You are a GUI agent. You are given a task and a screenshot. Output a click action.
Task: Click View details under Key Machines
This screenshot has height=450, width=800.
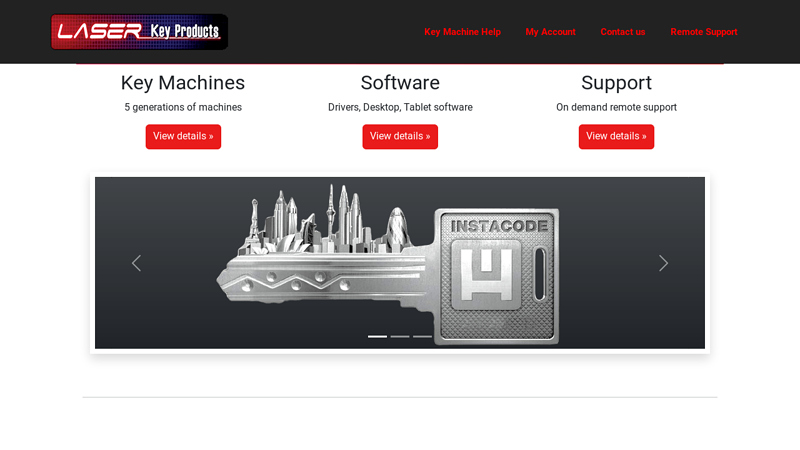pos(183,137)
